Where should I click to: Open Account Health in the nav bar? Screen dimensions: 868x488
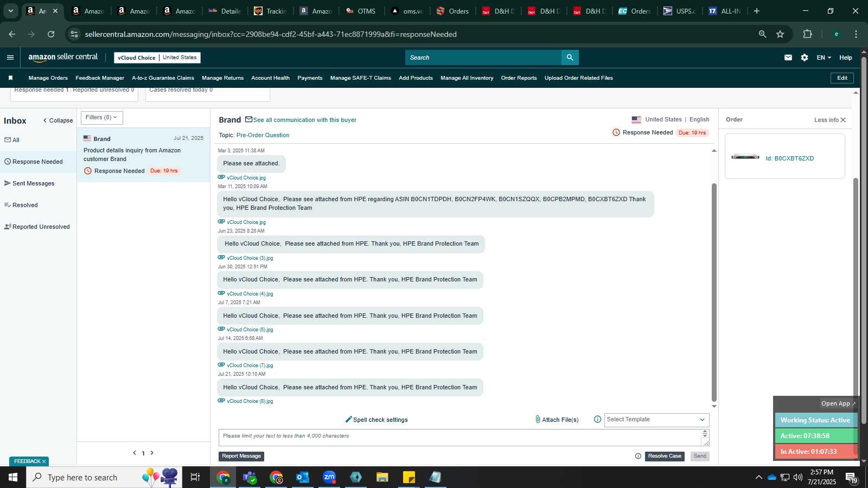(270, 78)
